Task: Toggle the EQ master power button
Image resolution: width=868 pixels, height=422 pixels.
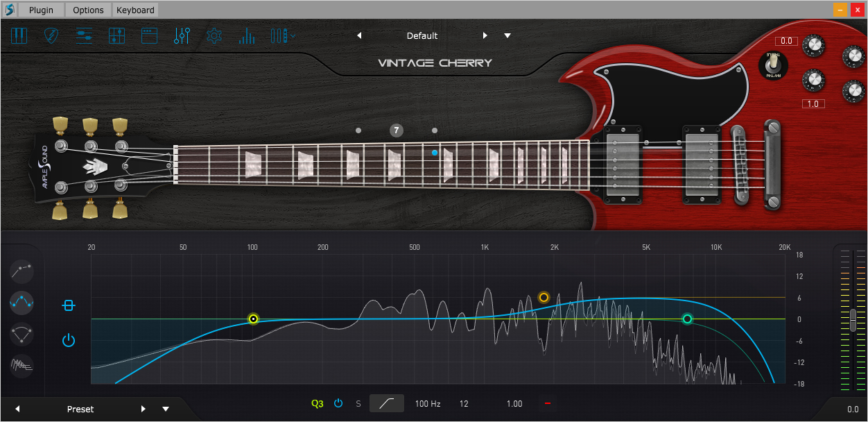Action: click(68, 340)
